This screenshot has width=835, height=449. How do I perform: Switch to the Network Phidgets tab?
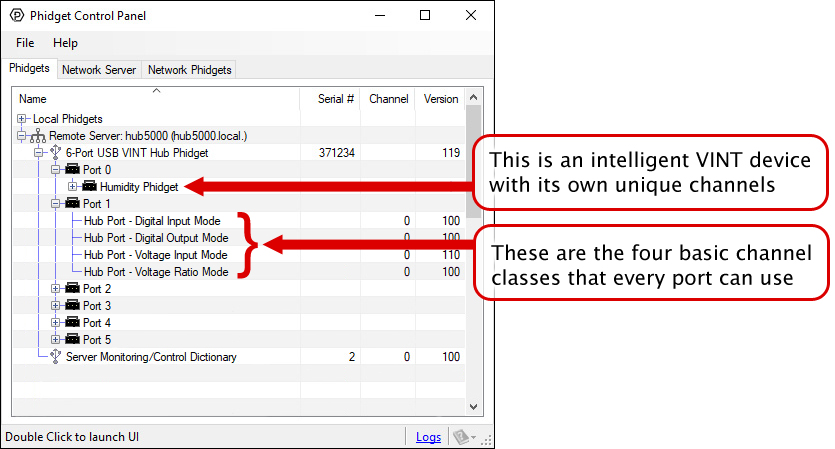click(190, 70)
